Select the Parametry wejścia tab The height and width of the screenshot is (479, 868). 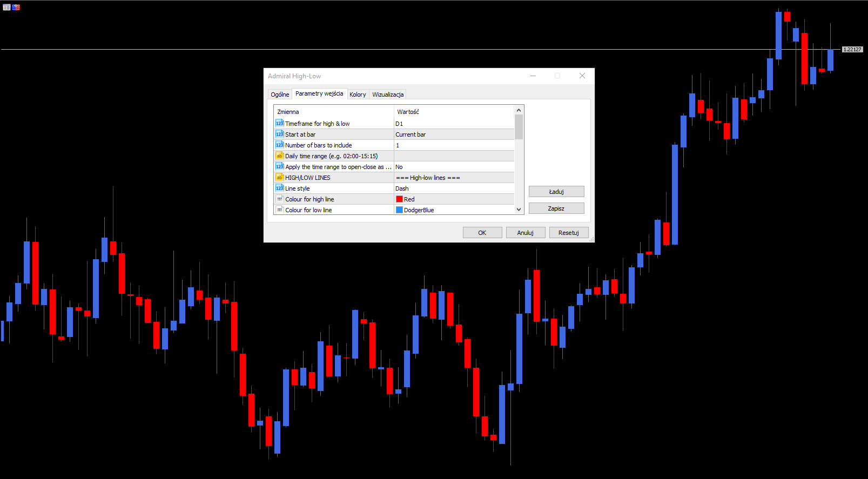click(x=319, y=93)
